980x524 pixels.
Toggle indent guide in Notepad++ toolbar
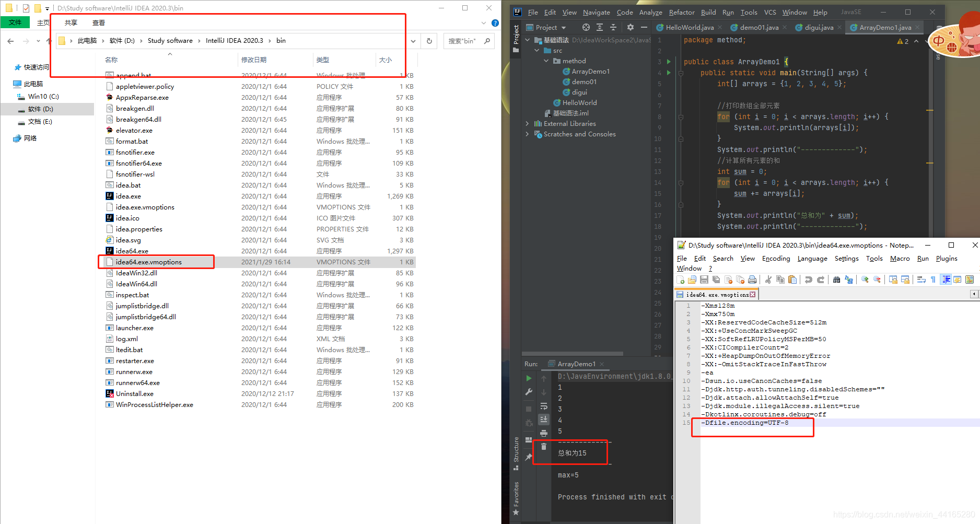pos(946,280)
